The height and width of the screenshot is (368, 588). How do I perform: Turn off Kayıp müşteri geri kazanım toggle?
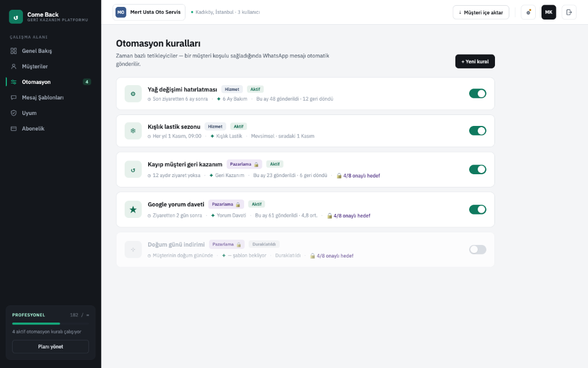coord(477,170)
